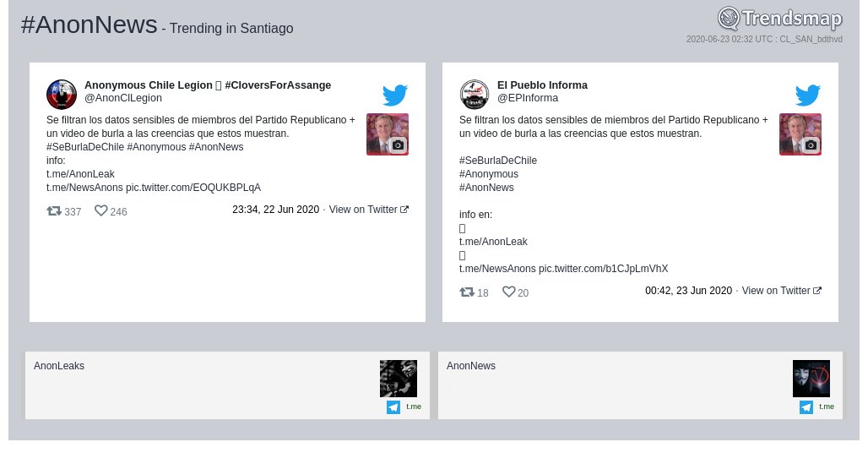Click View on Twitter for 23:34 tweet
The image size is (868, 453).
point(369,210)
